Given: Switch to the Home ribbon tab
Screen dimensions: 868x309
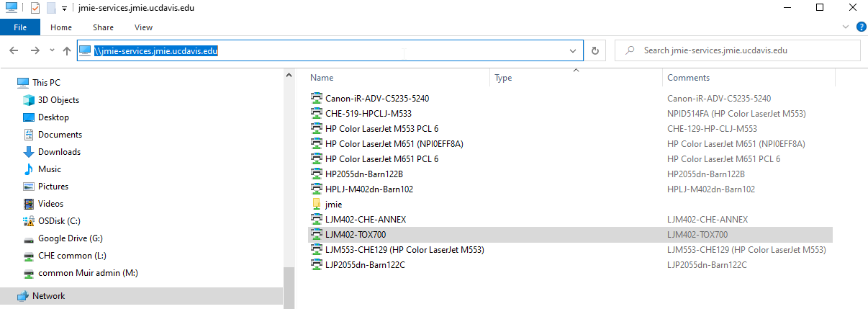Looking at the screenshot, I should click(61, 27).
